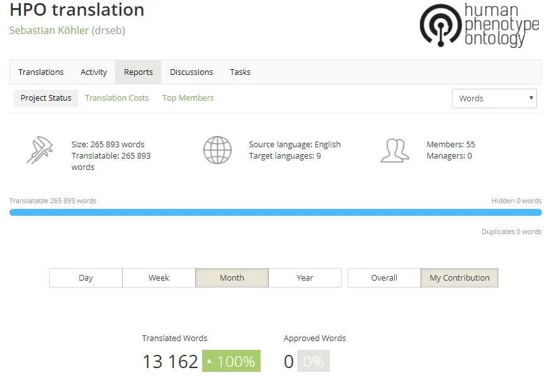554x392 pixels.
Task: Click the 'Duplicates 0 words' label
Action: pos(512,232)
